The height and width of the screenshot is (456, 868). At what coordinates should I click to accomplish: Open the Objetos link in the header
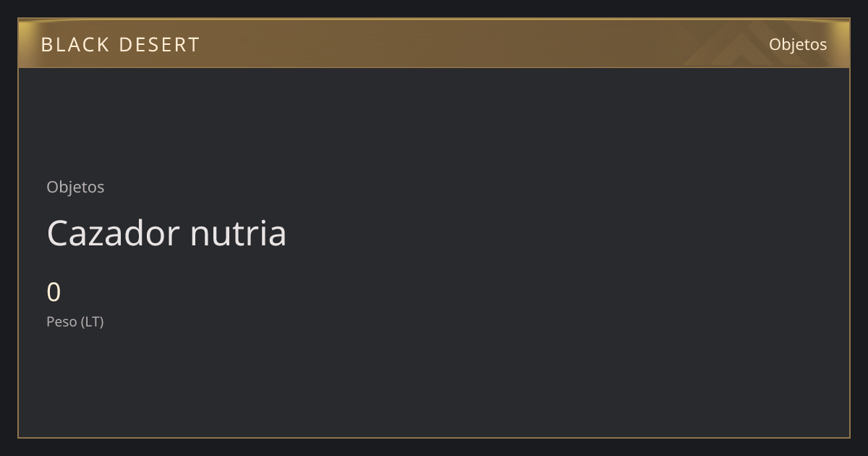[798, 44]
